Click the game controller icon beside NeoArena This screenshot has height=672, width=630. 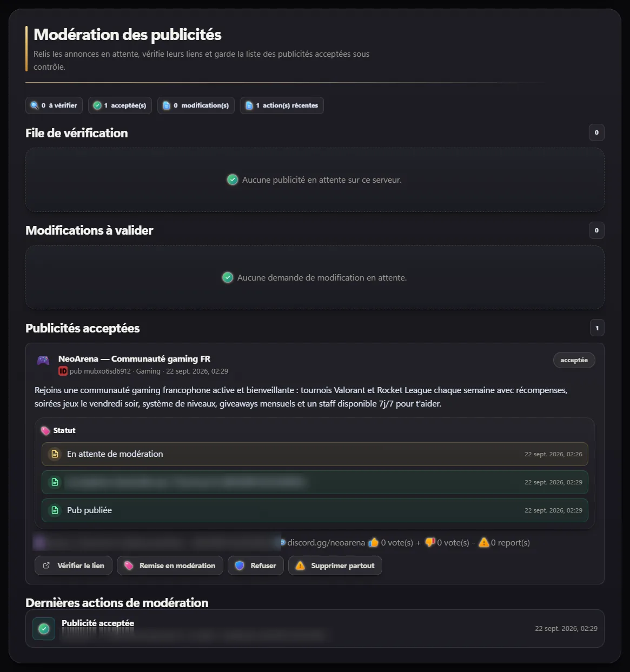pos(43,360)
